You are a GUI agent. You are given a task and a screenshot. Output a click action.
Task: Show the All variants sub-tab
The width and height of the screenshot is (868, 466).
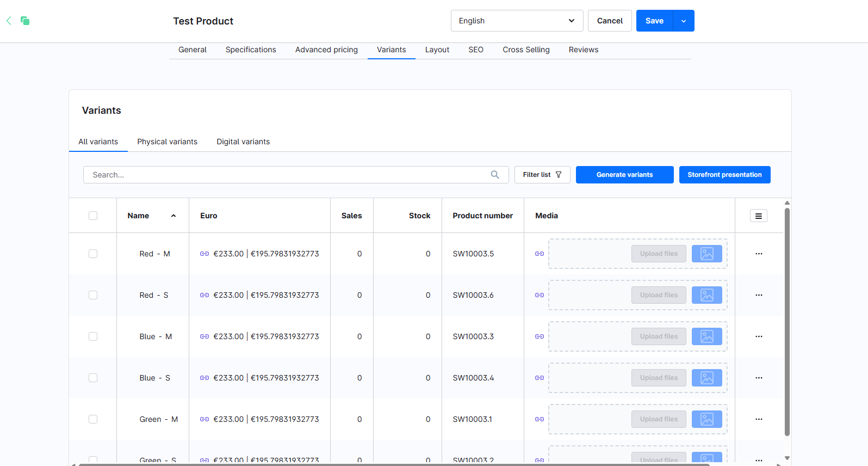[x=98, y=142]
